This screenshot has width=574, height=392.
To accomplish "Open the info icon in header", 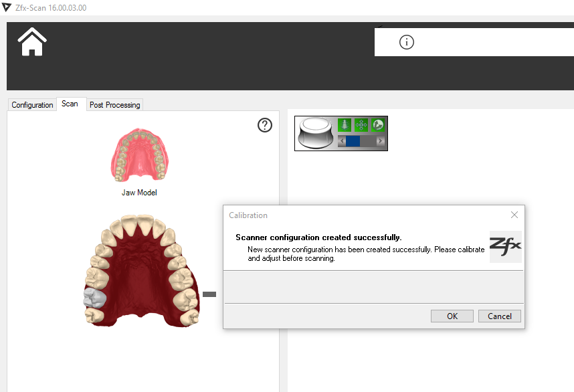I will pos(407,42).
